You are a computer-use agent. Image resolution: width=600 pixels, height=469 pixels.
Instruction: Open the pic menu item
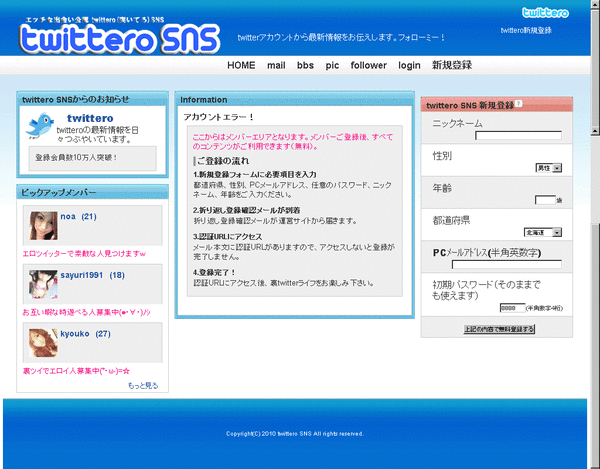pos(332,65)
